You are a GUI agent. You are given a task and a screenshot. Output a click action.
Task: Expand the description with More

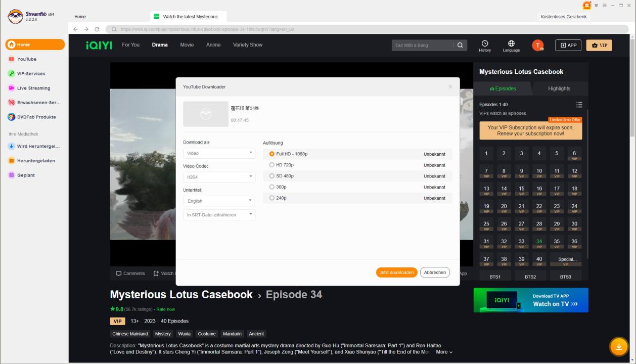coord(444,352)
